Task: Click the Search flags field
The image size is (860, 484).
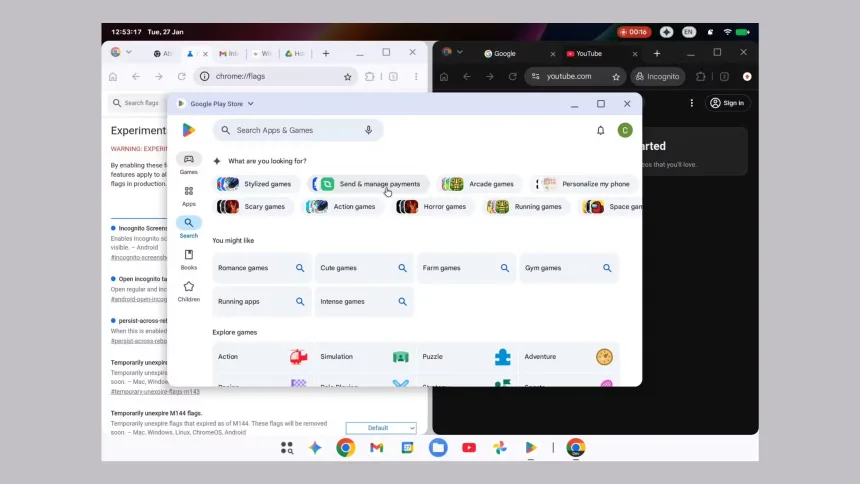Action: click(137, 103)
